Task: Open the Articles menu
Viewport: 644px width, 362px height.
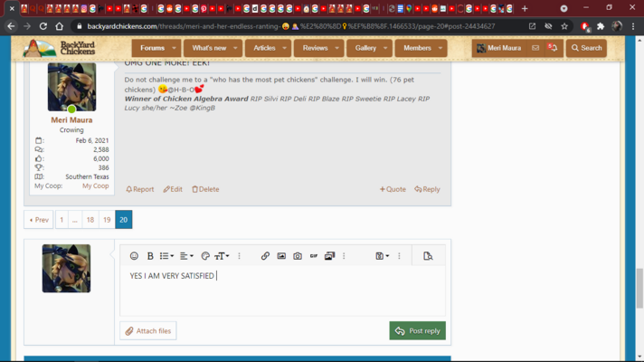Action: [264, 48]
